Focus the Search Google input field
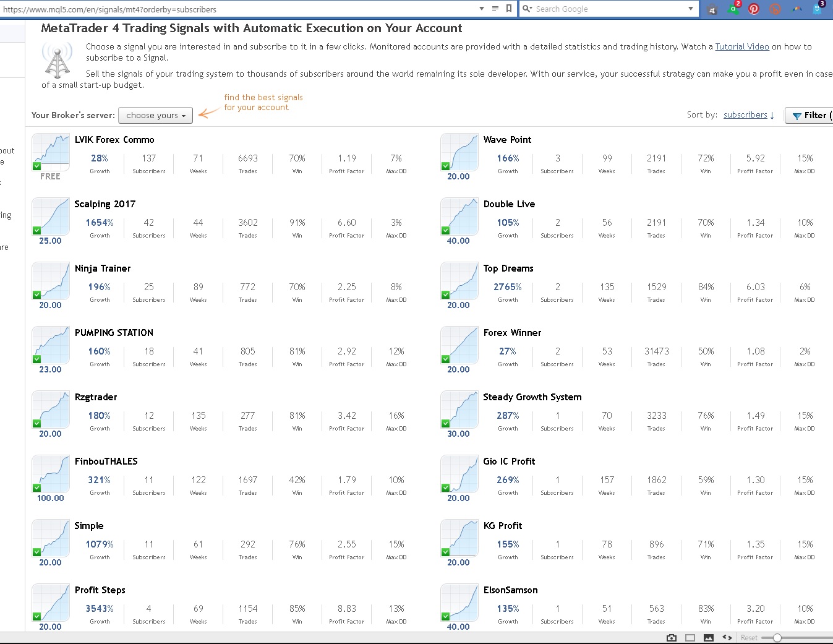Image resolution: width=833 pixels, height=644 pixels. [609, 9]
